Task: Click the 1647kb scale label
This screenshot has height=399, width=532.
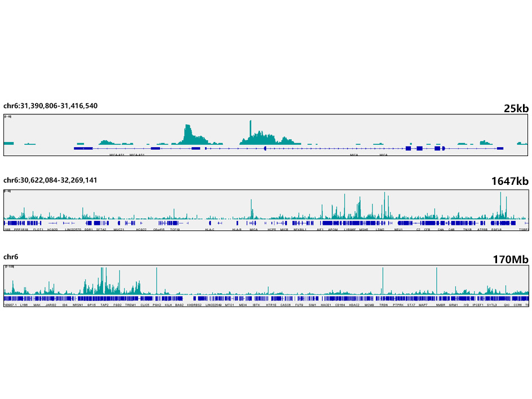Action: coord(509,181)
